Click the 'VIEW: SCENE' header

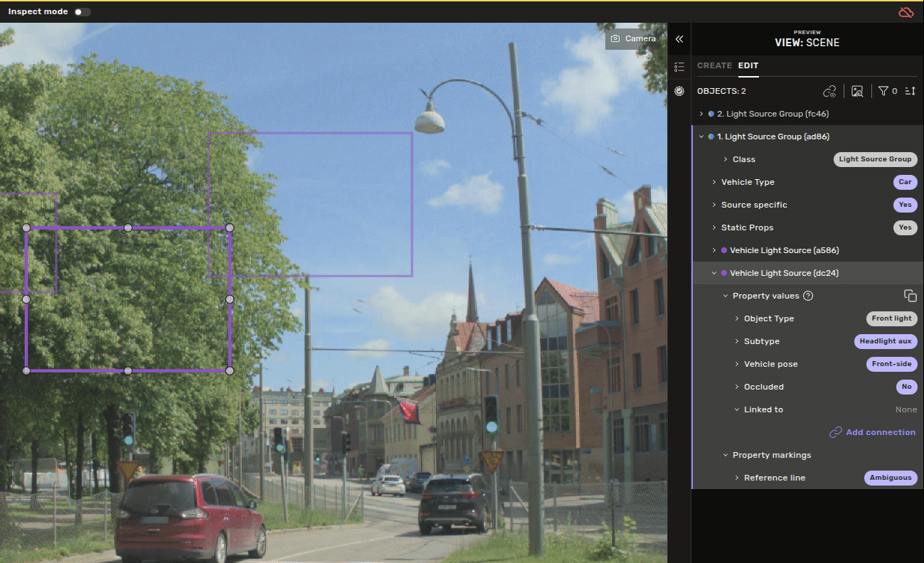point(807,43)
